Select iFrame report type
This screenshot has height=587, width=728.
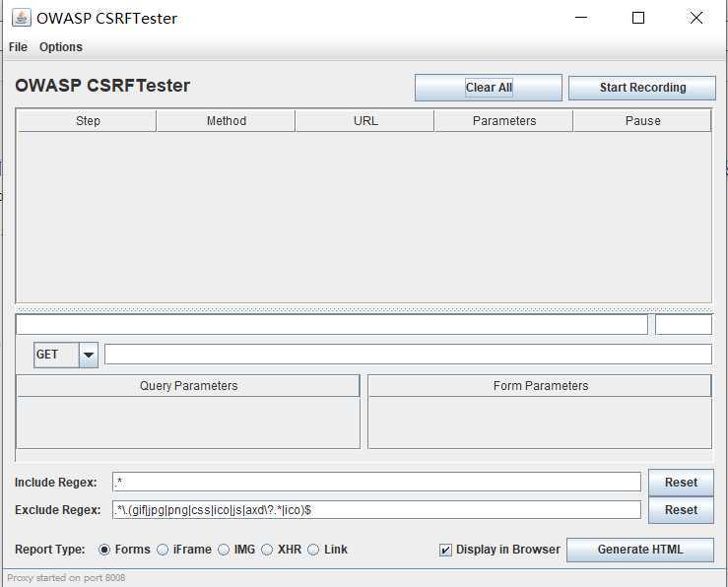(x=184, y=550)
